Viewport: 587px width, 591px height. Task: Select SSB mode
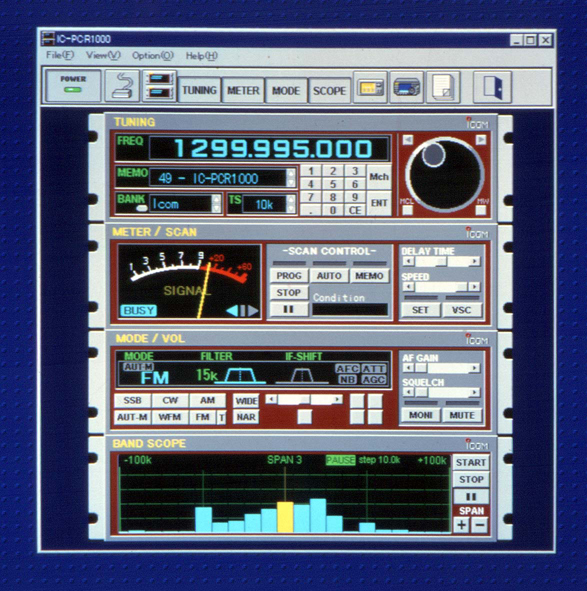pyautogui.click(x=132, y=400)
